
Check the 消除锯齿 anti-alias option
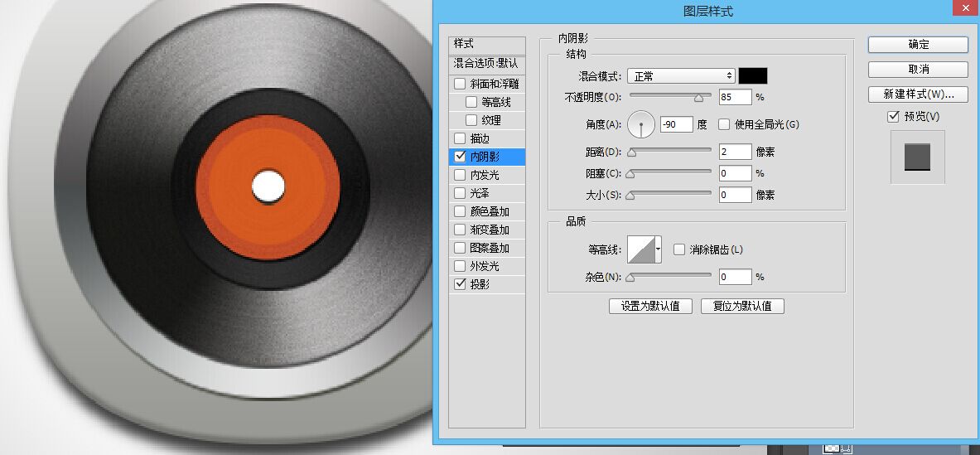679,249
